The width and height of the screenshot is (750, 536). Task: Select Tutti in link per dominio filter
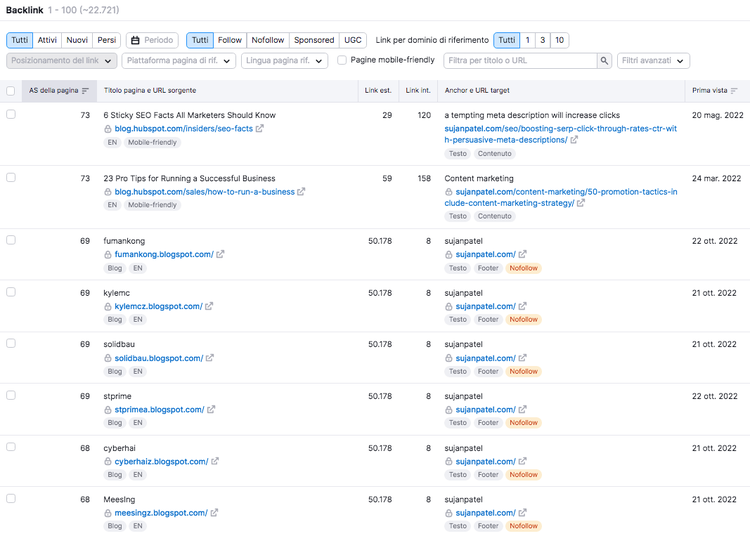point(507,40)
